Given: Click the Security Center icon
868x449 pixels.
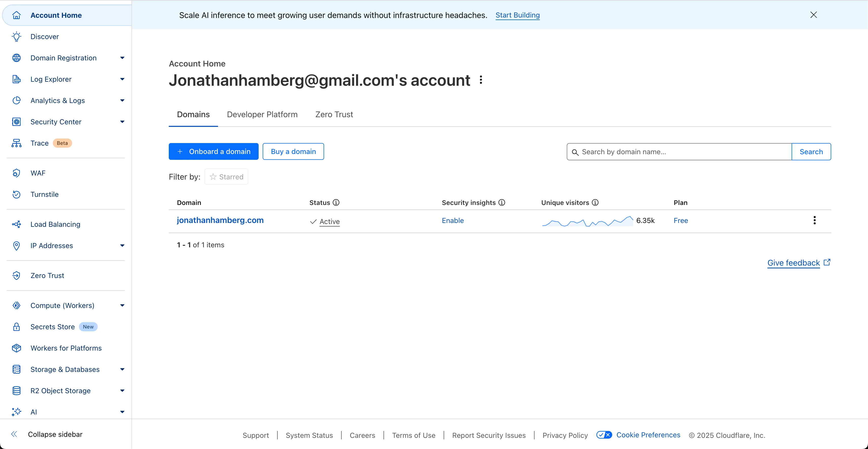Looking at the screenshot, I should click(x=16, y=122).
